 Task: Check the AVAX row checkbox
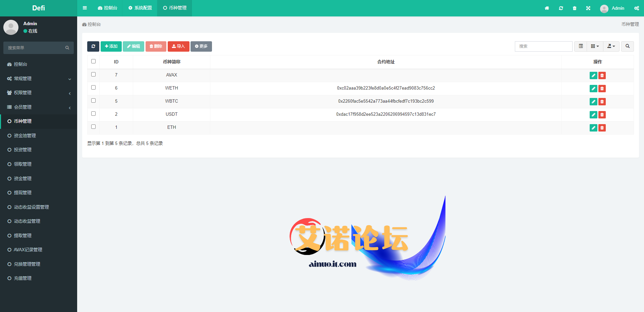coord(93,74)
